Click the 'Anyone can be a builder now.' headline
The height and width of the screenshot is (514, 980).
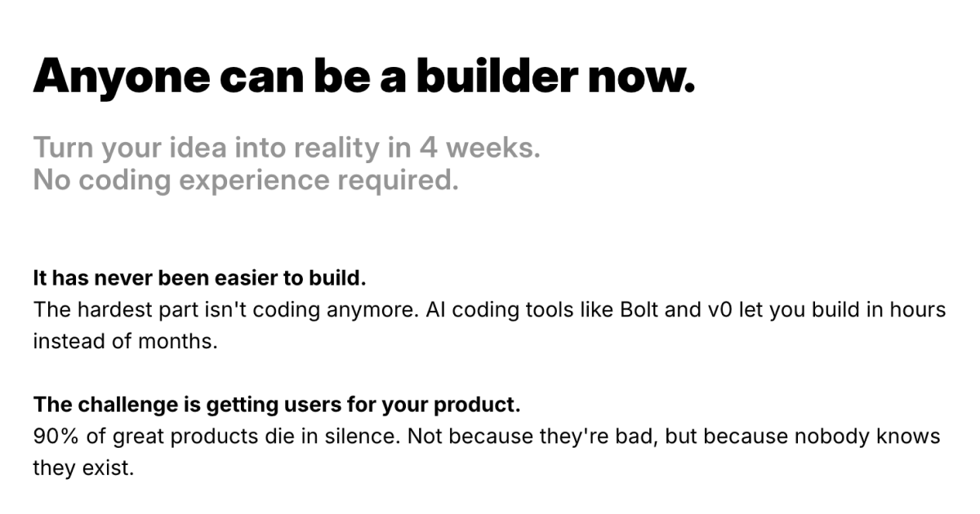pos(363,76)
